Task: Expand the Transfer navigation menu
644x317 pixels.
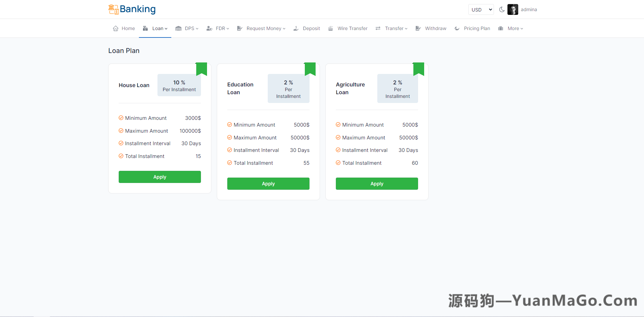Action: [395, 28]
